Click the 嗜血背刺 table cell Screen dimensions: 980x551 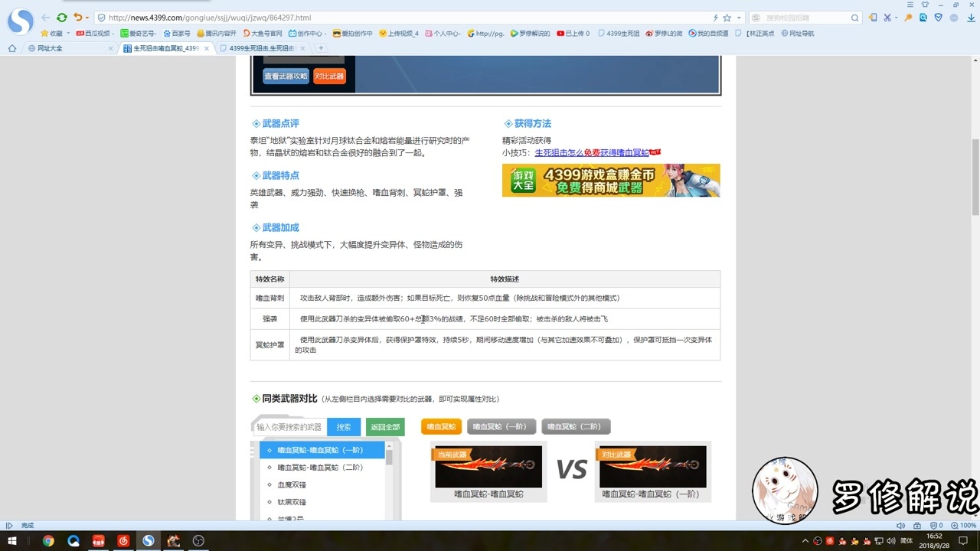point(269,298)
